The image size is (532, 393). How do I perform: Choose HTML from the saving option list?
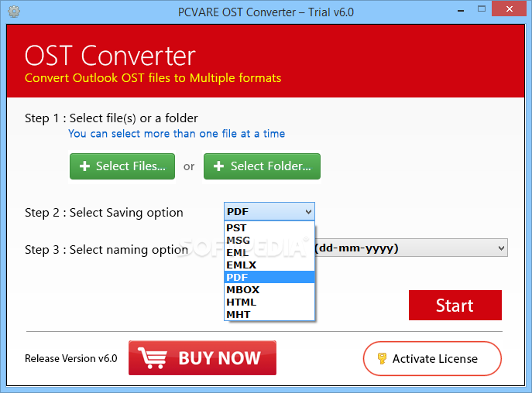pyautogui.click(x=269, y=302)
